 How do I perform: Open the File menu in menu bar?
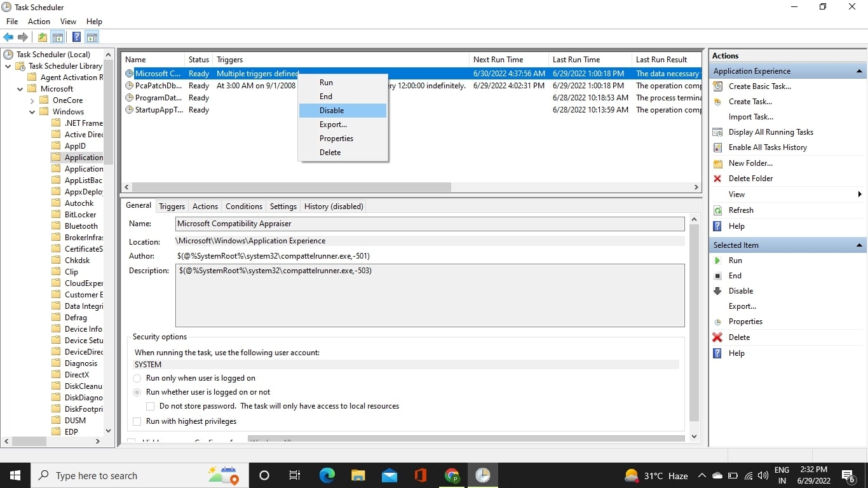tap(12, 22)
